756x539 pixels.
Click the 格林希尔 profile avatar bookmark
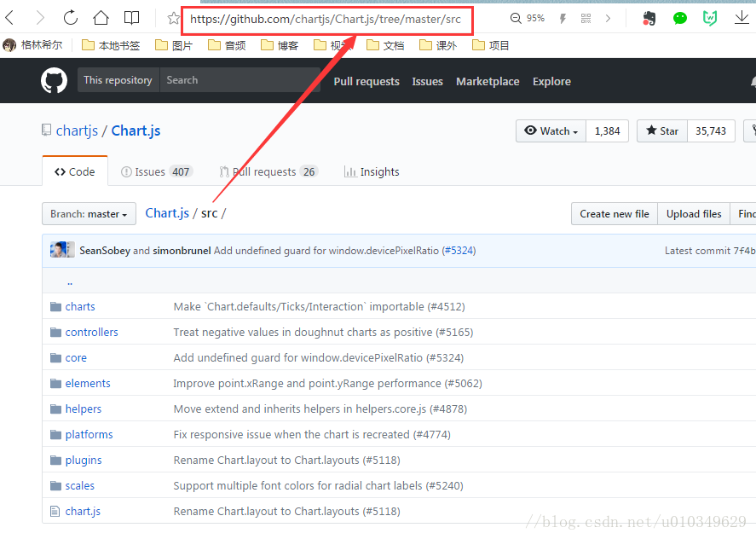point(32,45)
